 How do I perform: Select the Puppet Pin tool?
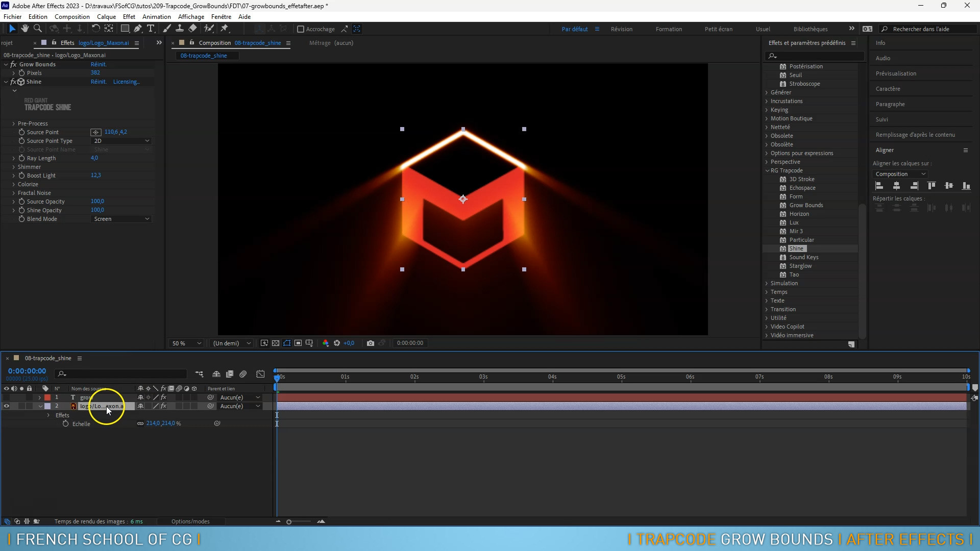point(225,29)
